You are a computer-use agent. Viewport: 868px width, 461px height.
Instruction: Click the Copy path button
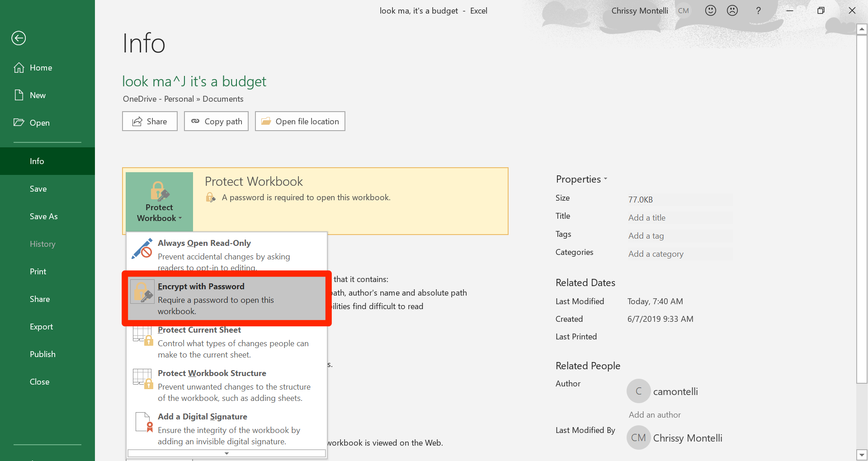216,121
